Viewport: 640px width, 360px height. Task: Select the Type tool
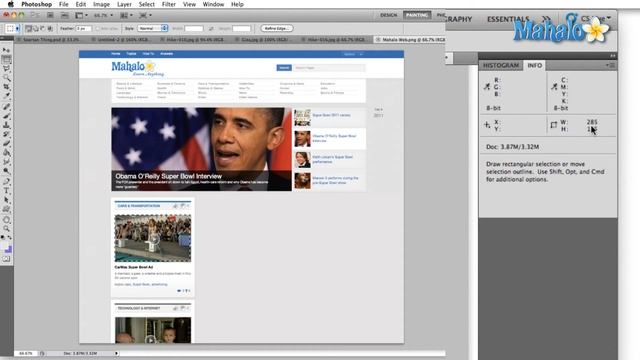(x=6, y=191)
